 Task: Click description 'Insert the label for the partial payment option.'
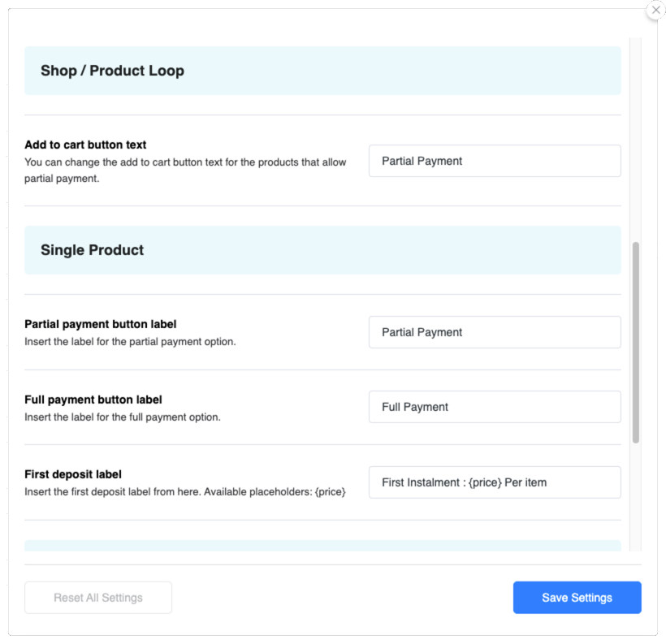pos(130,342)
